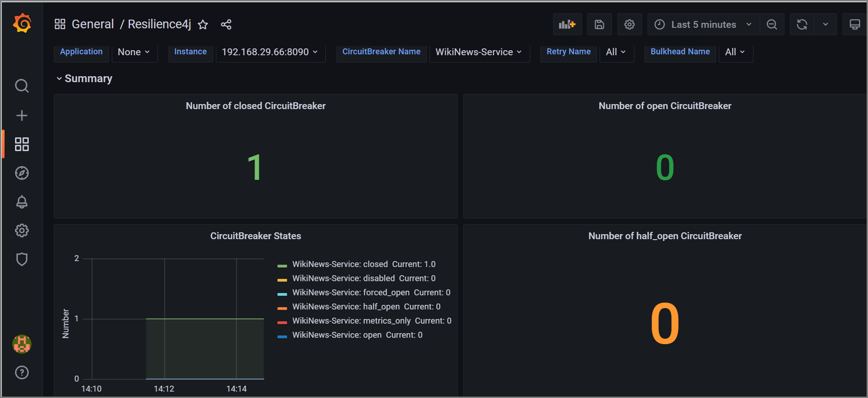This screenshot has height=398, width=868.
Task: Click the General folder breadcrumb link
Action: 93,24
